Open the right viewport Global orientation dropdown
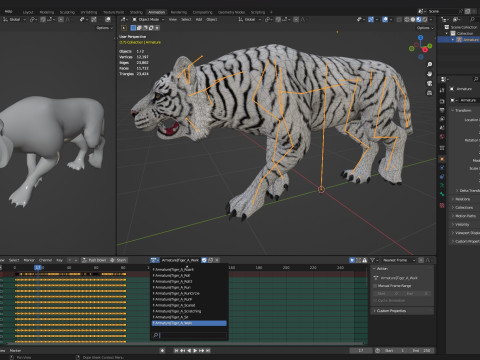Screen dimensions: 480x360 (250, 20)
